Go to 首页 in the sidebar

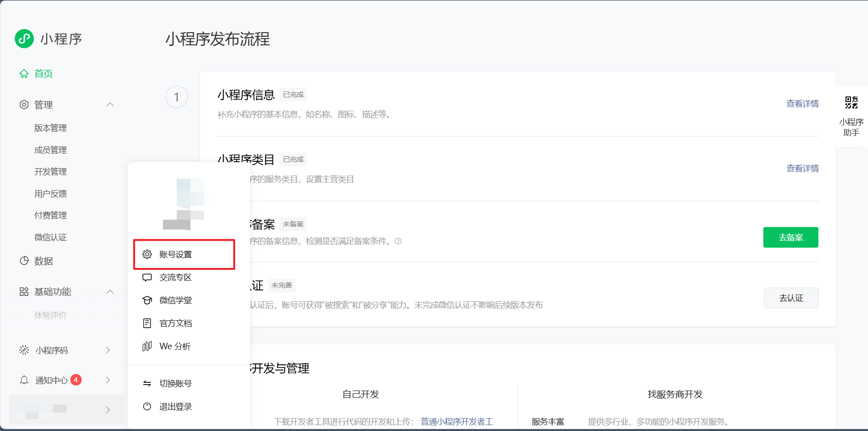click(44, 74)
